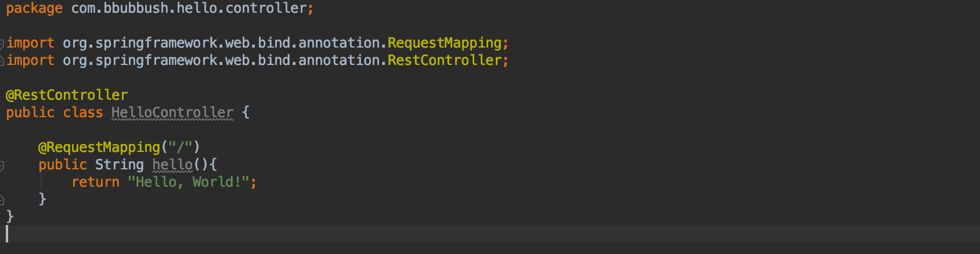Click the @RestController annotation
The height and width of the screenshot is (254, 980).
[67, 95]
